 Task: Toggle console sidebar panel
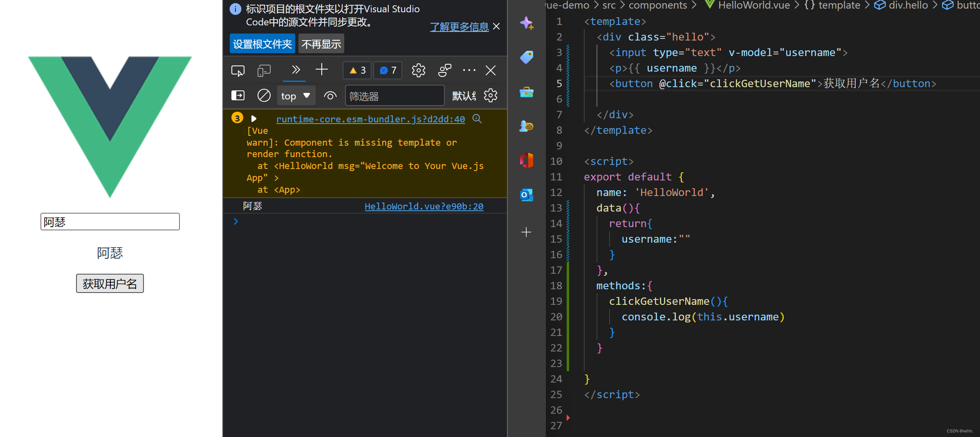(238, 96)
